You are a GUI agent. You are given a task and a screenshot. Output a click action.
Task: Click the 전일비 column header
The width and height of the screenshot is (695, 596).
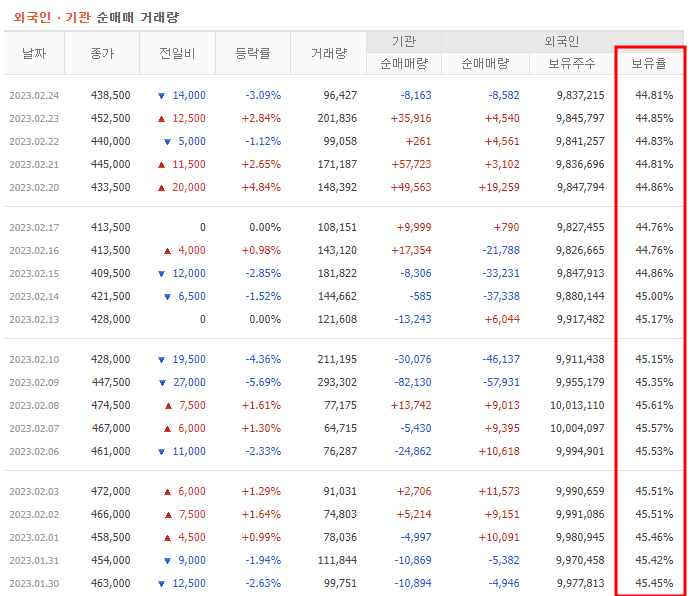177,53
